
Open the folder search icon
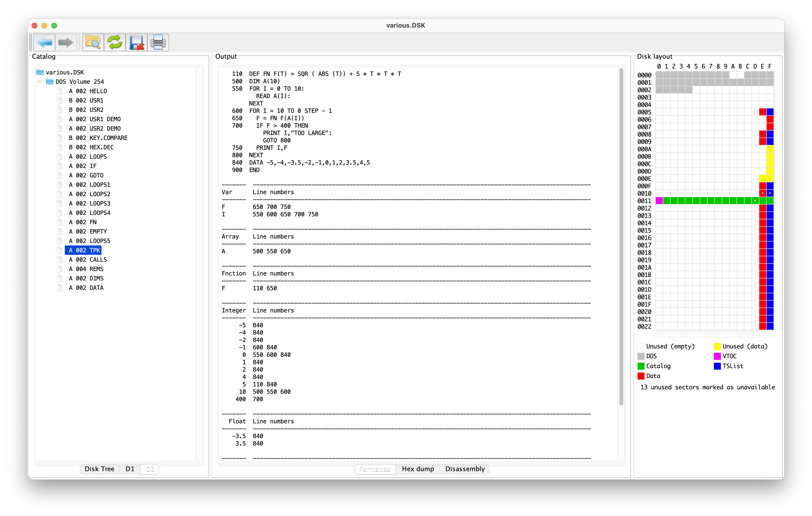(x=93, y=42)
